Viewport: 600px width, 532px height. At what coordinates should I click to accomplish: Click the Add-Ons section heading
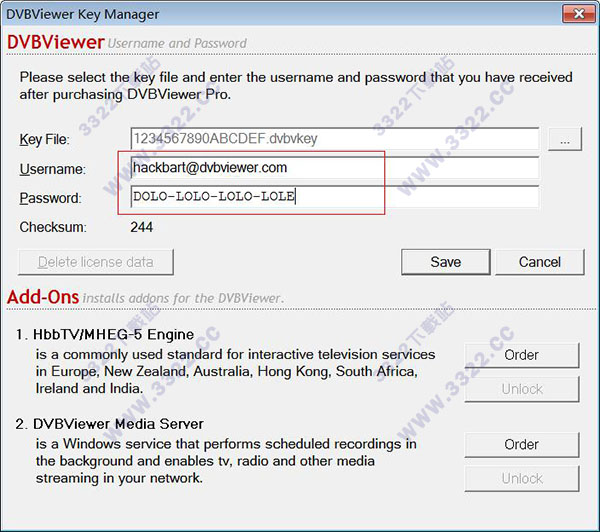(43, 297)
